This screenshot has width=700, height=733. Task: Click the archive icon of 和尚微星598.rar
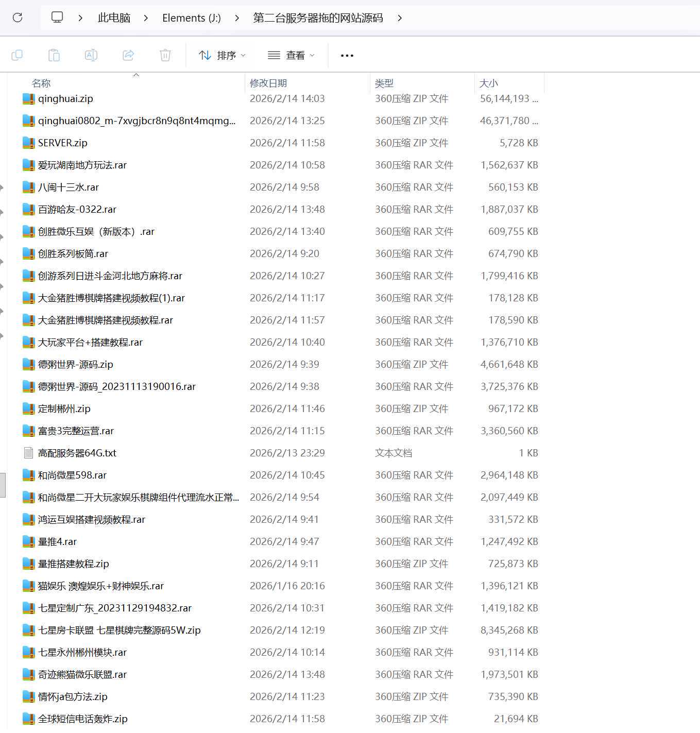pos(29,475)
